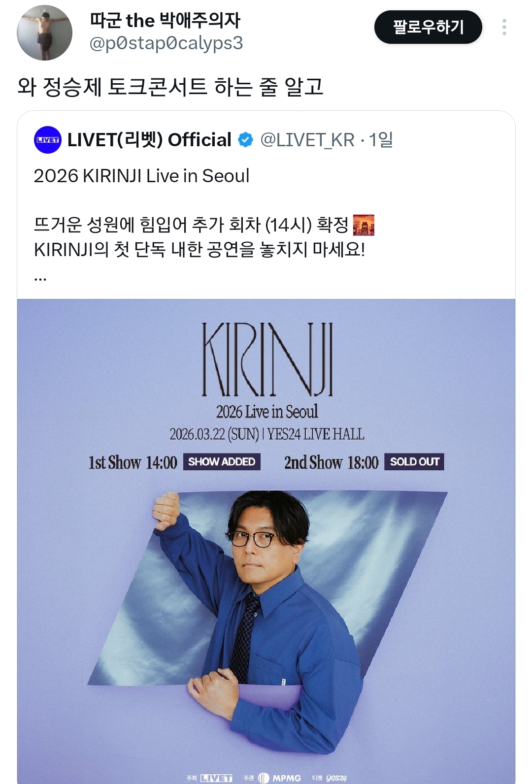
Task: Expand truncated quoted tweet ellipsis
Action: click(40, 278)
